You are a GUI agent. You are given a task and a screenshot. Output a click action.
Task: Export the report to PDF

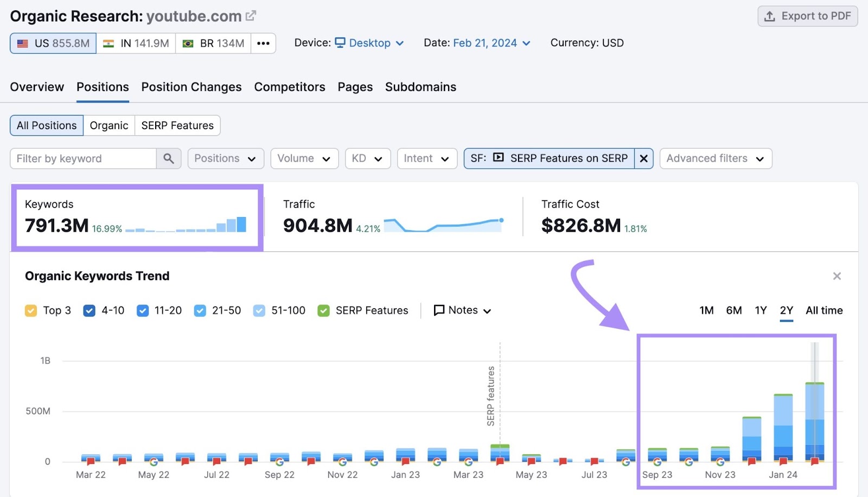point(807,16)
